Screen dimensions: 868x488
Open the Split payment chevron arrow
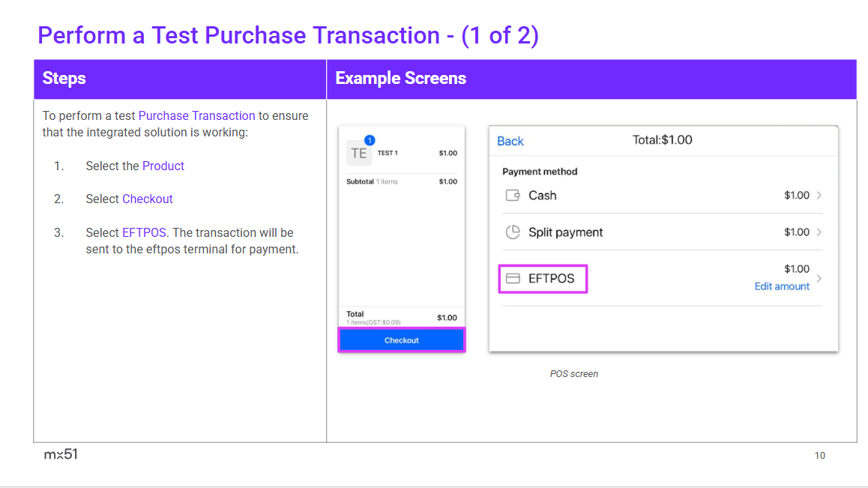coord(819,232)
